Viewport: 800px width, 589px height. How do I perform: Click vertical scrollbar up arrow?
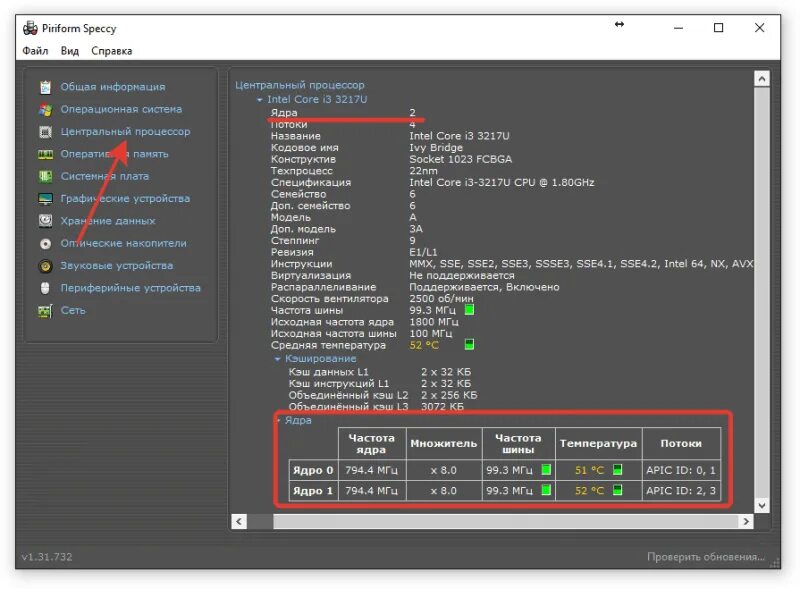762,79
